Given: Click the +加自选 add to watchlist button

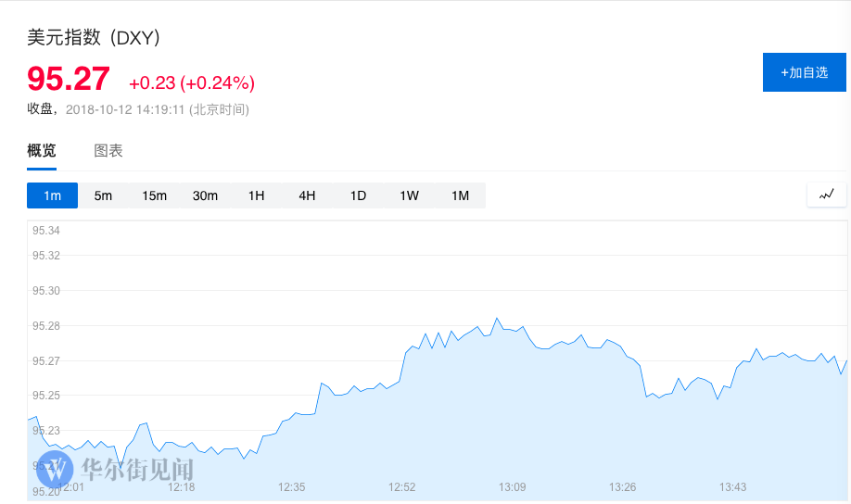Looking at the screenshot, I should [x=804, y=72].
